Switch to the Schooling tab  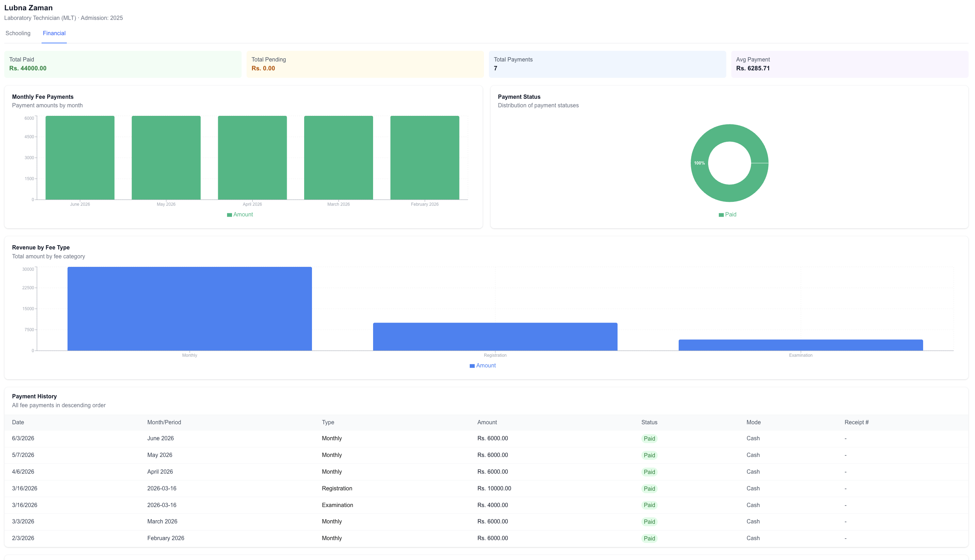tap(18, 33)
